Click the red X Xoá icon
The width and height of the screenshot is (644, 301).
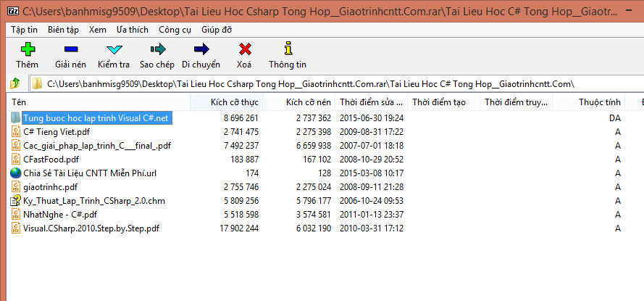coord(245,49)
